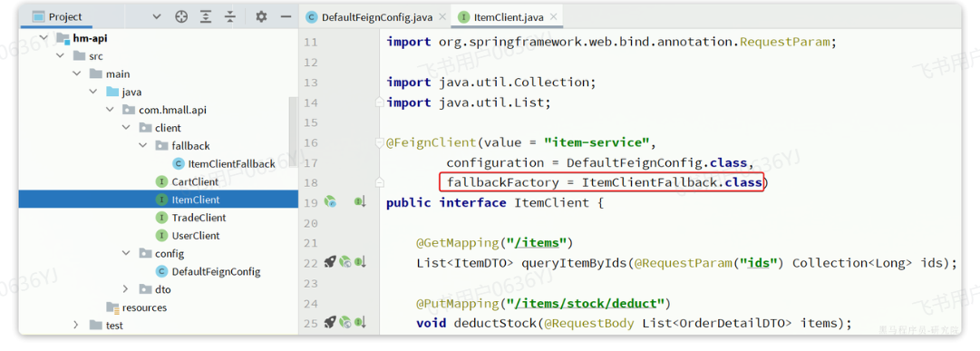Select the ItemClient row in the tree
Image resolution: width=980 pixels, height=351 pixels.
(158, 200)
